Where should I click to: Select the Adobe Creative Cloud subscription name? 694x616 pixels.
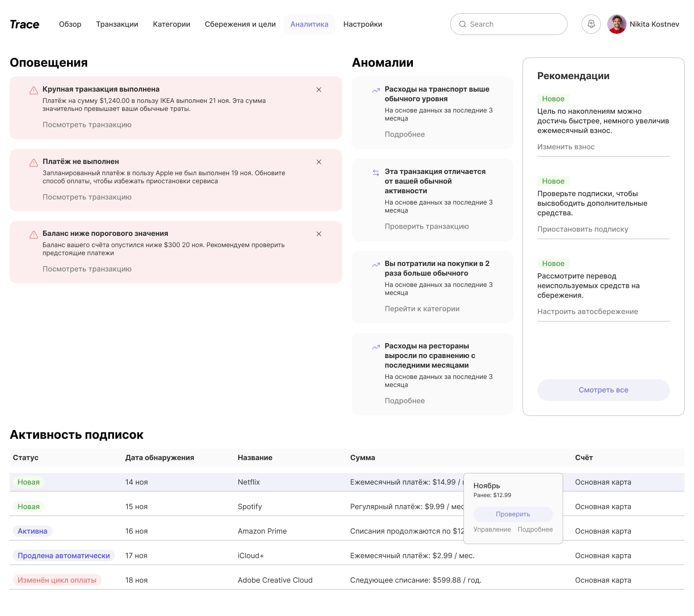(x=275, y=580)
